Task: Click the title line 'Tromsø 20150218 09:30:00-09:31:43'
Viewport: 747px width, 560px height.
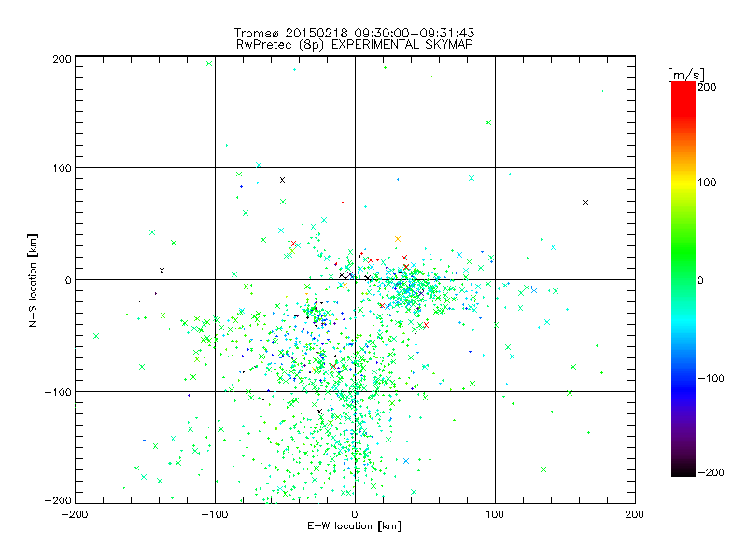Action: [x=354, y=33]
